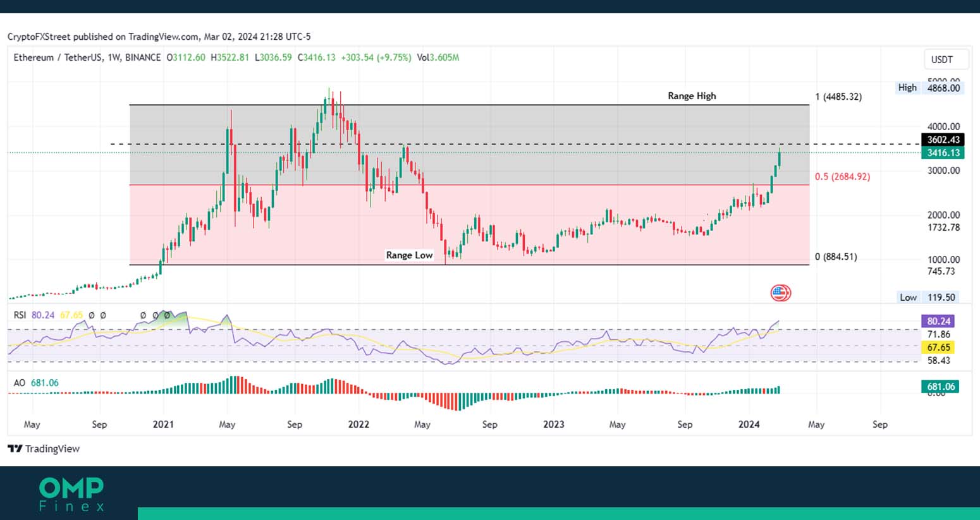
Task: Click the black 3602.43 price label
Action: tap(943, 140)
